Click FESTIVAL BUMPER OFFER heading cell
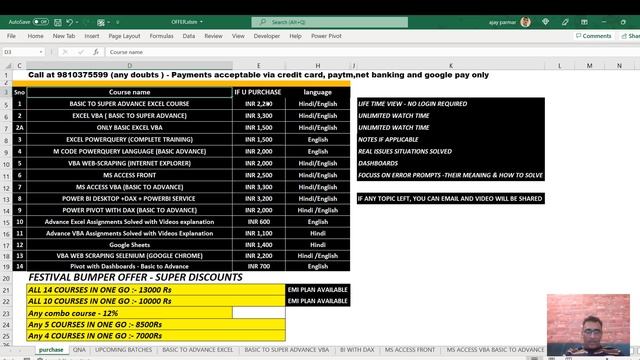 [x=136, y=278]
